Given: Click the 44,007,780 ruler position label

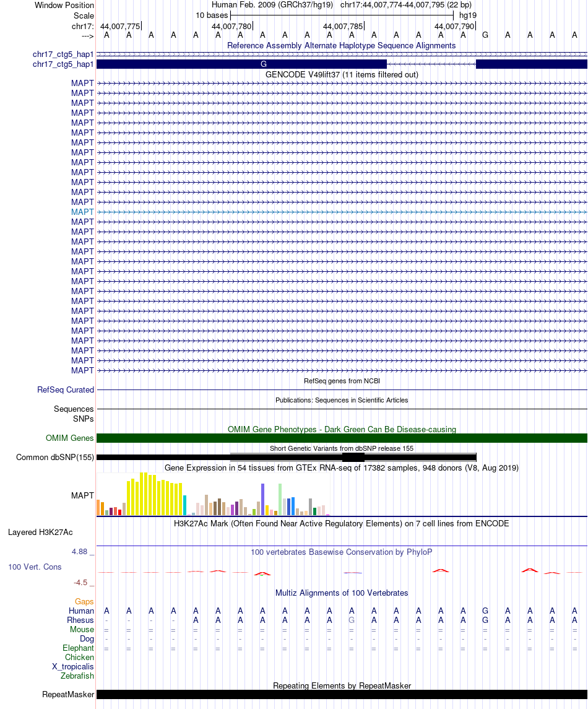Looking at the screenshot, I should click(x=231, y=27).
